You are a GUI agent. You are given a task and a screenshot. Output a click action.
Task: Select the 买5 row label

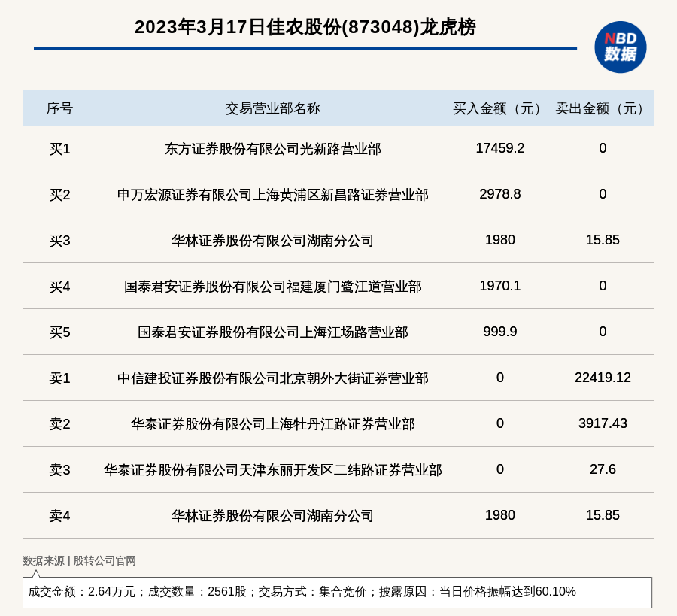point(59,332)
